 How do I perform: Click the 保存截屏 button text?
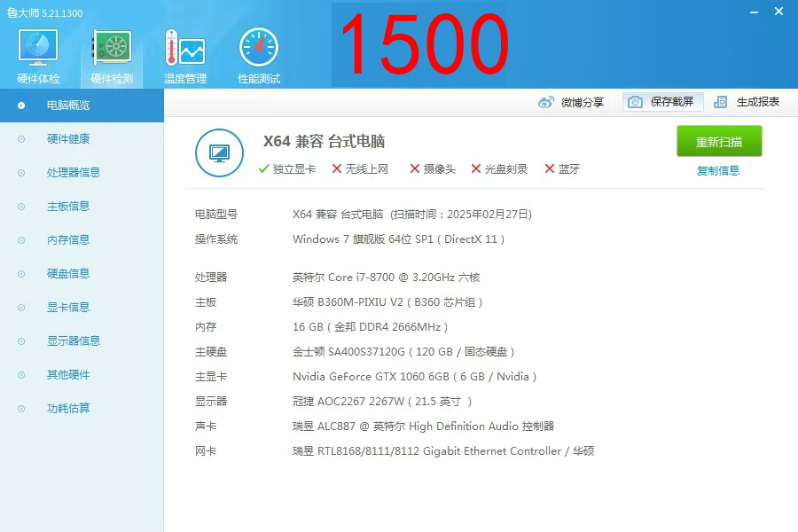[672, 102]
